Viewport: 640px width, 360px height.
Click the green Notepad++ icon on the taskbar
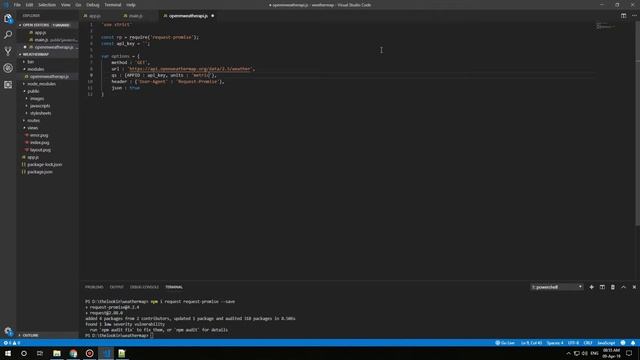click(x=122, y=353)
